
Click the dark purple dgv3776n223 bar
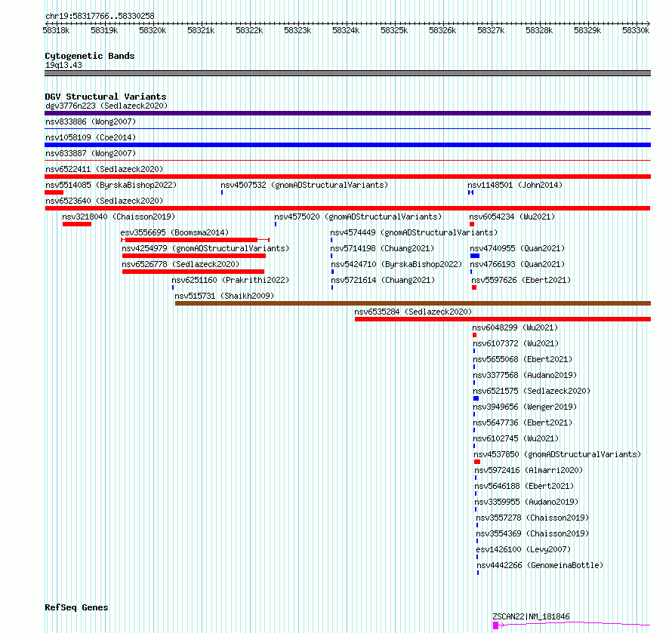(347, 113)
